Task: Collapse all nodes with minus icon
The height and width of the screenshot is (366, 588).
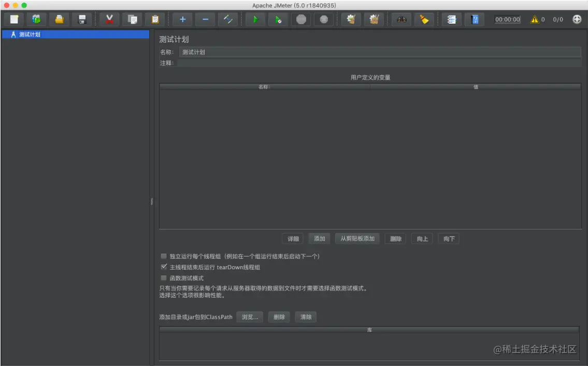Action: point(206,20)
